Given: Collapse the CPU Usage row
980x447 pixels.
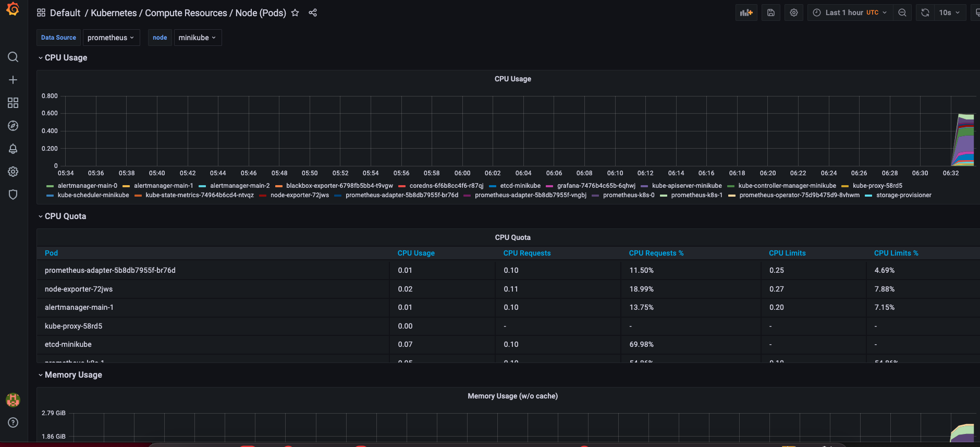Looking at the screenshot, I should (66, 58).
